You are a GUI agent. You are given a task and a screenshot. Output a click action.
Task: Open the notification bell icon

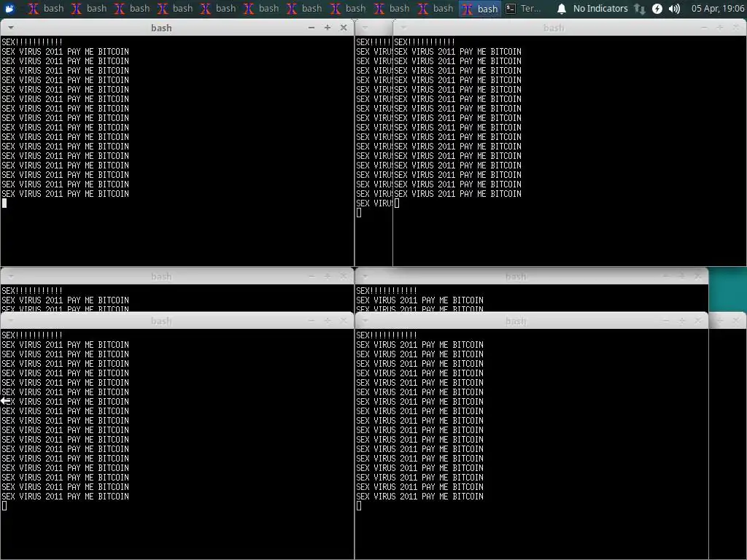pos(562,9)
